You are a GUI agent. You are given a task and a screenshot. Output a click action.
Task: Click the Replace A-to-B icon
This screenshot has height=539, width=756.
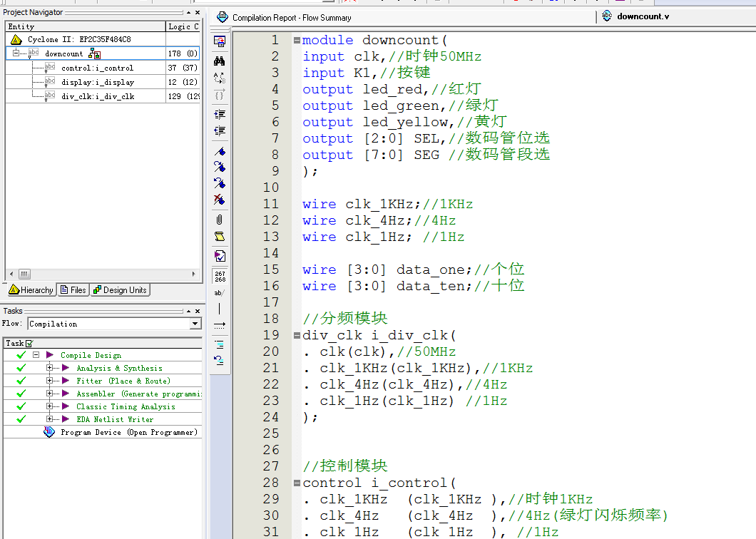click(220, 78)
